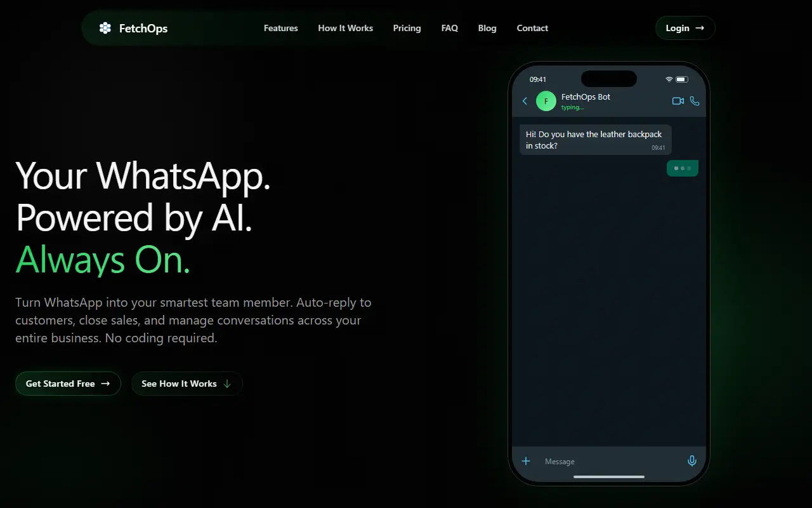Open the Pricing page link
The height and width of the screenshot is (508, 812).
coord(407,28)
